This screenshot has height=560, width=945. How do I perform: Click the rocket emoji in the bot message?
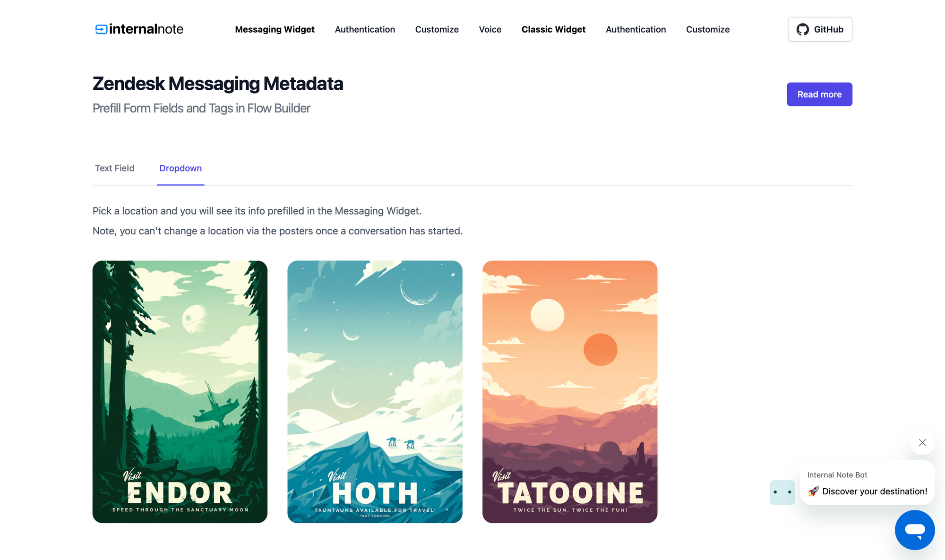tap(813, 491)
